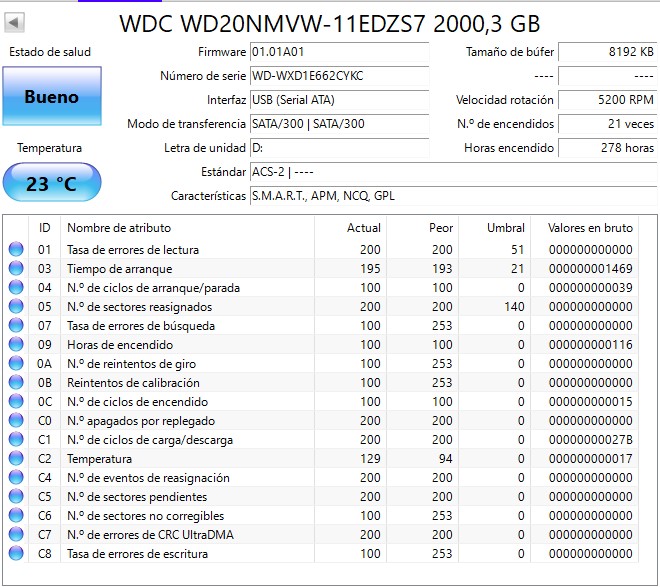Click raw value 00000000027B
The width and height of the screenshot is (660, 587).
tap(591, 440)
